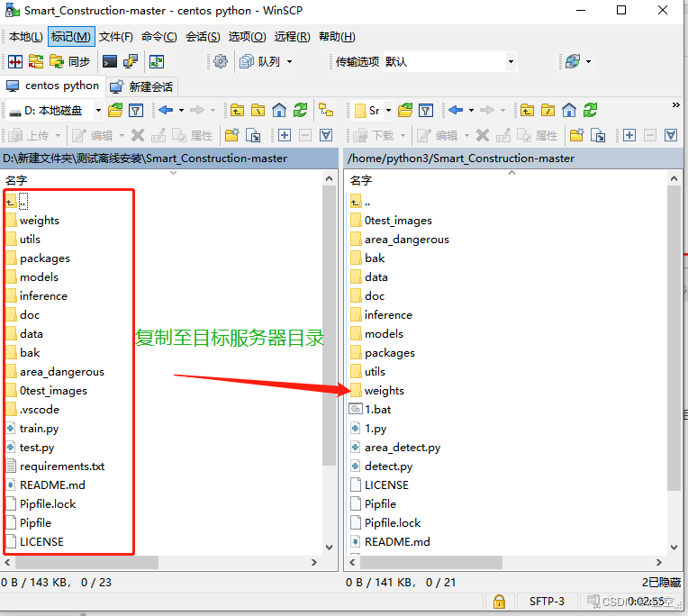Image resolution: width=688 pixels, height=616 pixels.
Task: Click remote panel horizontal scrollbar
Action: (x=431, y=563)
